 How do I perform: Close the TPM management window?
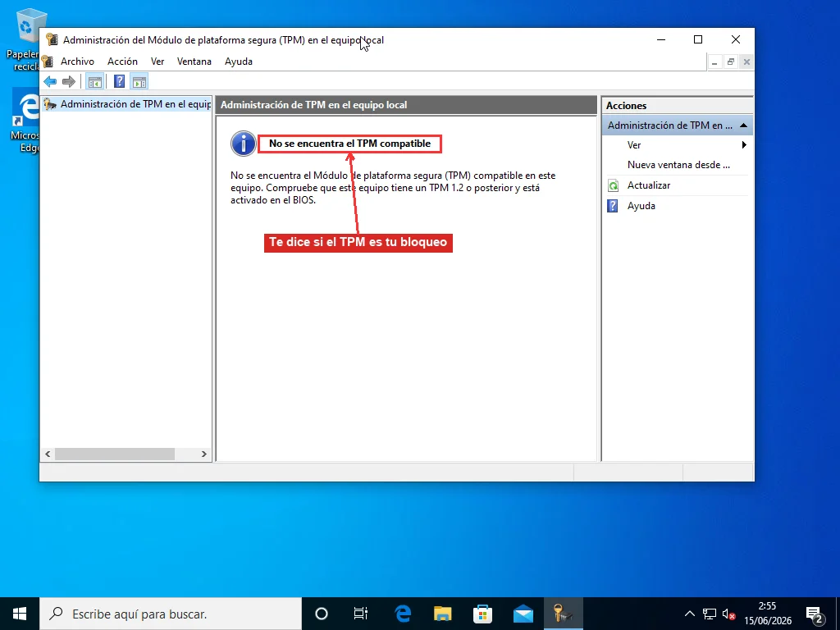point(736,39)
